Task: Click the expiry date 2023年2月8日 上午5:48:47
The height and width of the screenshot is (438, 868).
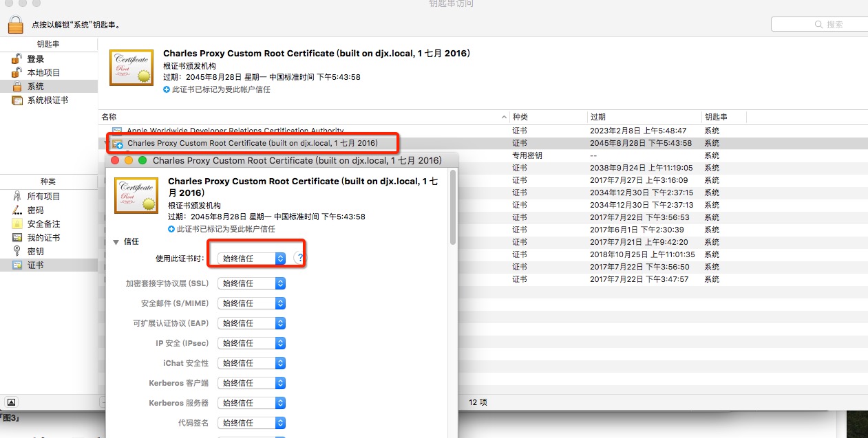Action: click(x=638, y=131)
